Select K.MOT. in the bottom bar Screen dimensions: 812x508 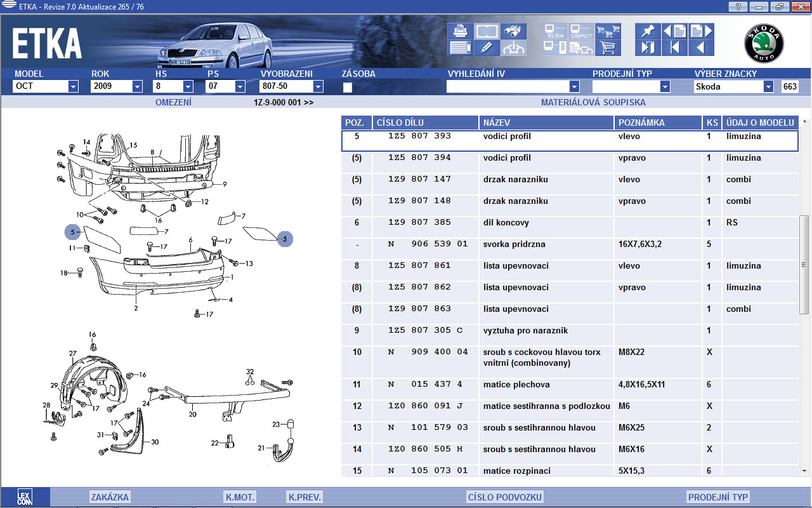coord(240,497)
